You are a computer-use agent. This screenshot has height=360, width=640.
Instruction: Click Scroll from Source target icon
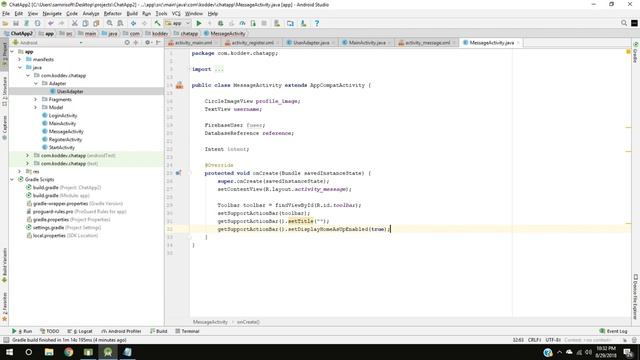point(127,42)
